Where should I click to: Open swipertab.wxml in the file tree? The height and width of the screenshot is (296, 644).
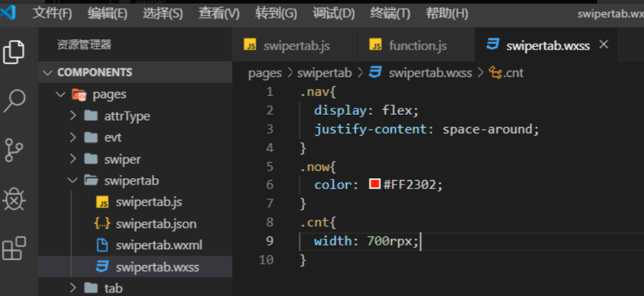click(159, 245)
